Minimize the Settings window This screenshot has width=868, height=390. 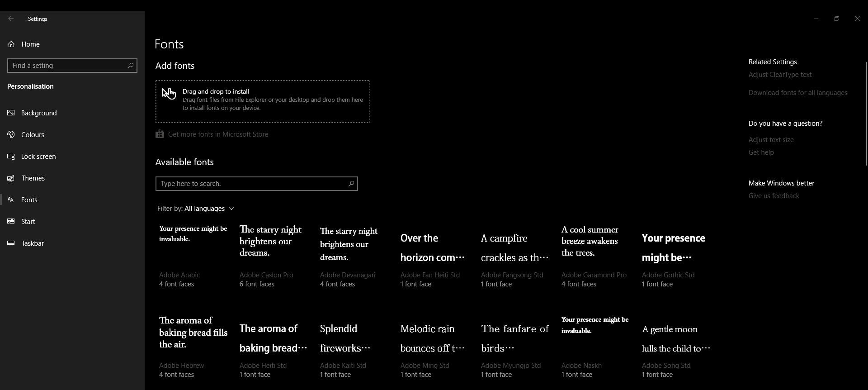coord(816,19)
